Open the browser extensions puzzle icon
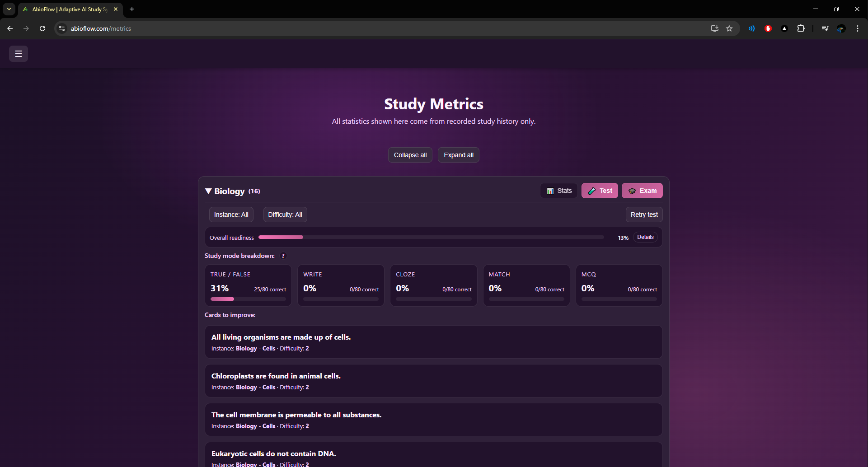Image resolution: width=868 pixels, height=467 pixels. click(x=801, y=28)
